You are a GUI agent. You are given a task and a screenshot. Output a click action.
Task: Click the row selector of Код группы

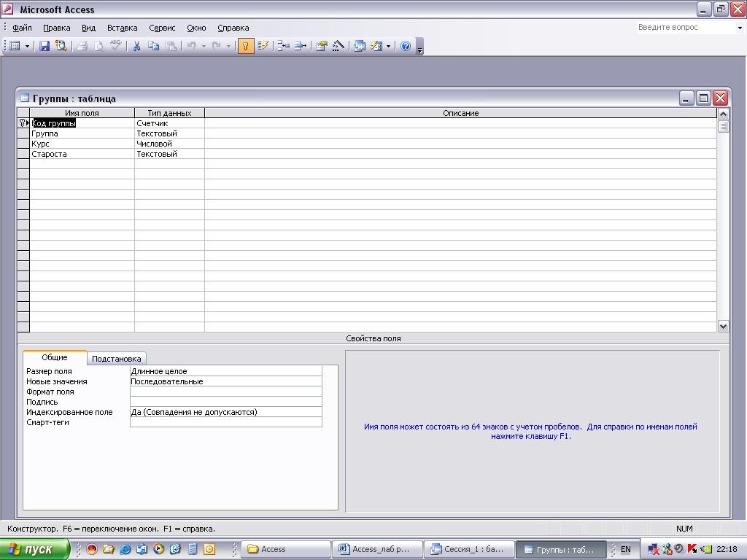tap(23, 123)
